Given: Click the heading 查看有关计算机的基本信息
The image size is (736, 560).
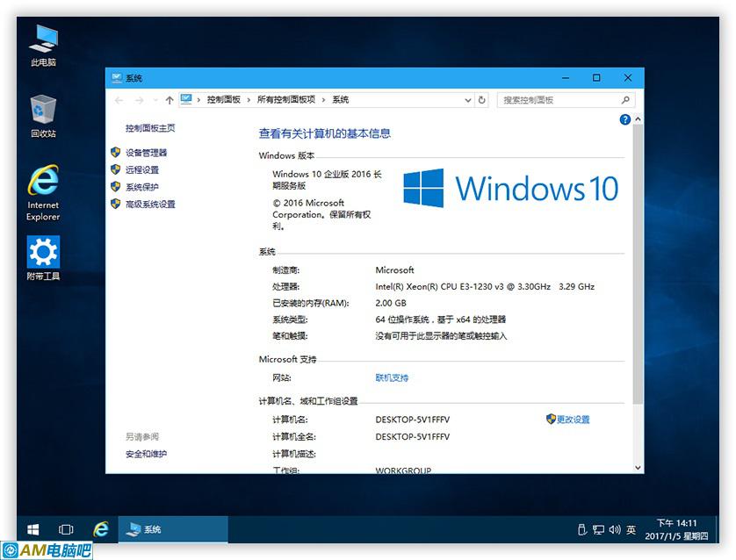Looking at the screenshot, I should tap(324, 133).
